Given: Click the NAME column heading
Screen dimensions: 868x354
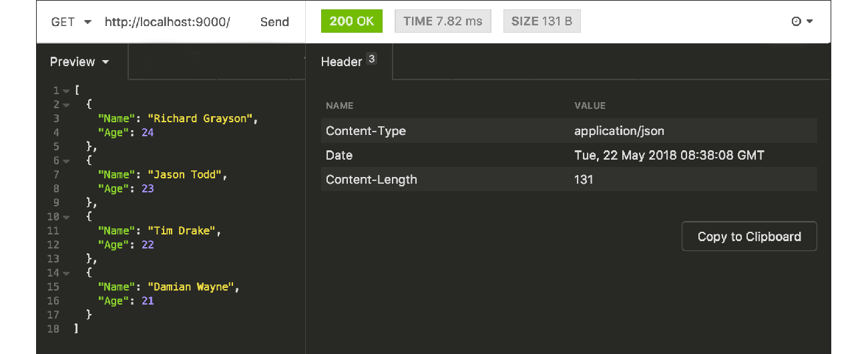Looking at the screenshot, I should pos(339,106).
